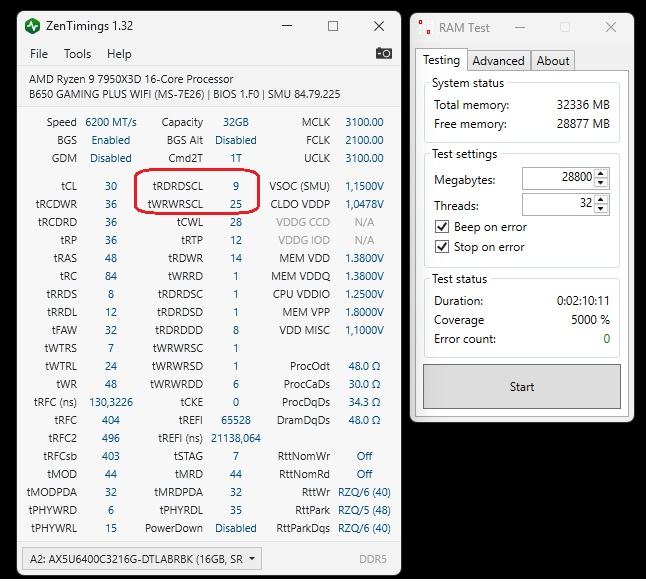The height and width of the screenshot is (581, 646).
Task: Click the tRFC2 value 496
Action: point(111,438)
